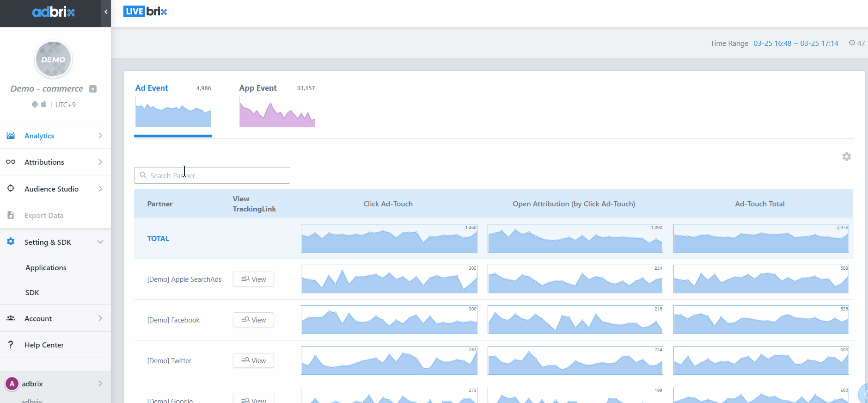Click the Help Center question mark icon
Screen dimensions: 868x403
pyautogui.click(x=11, y=345)
